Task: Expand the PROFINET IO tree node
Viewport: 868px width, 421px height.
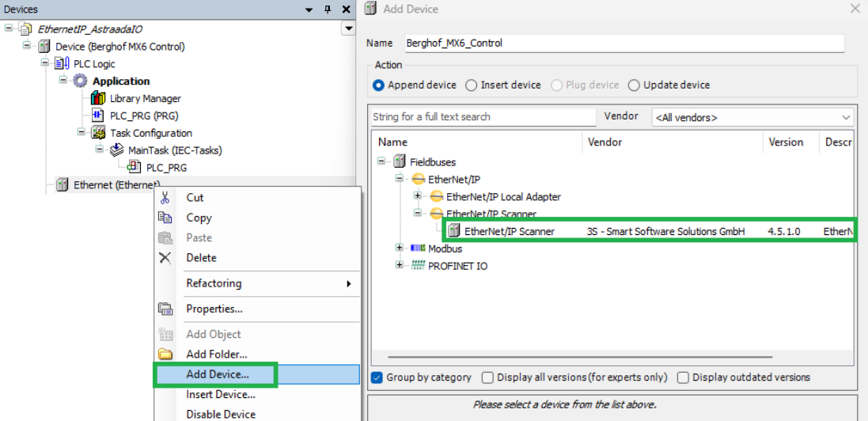Action: [x=399, y=265]
